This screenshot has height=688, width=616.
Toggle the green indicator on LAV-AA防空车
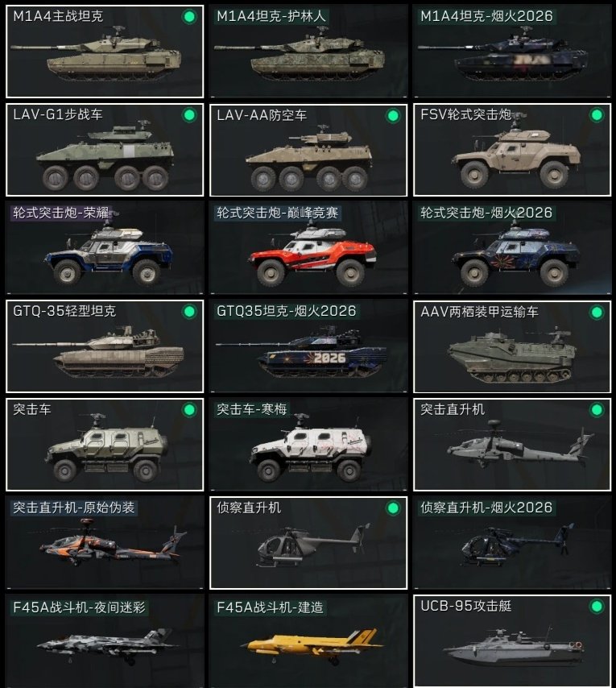[x=393, y=116]
